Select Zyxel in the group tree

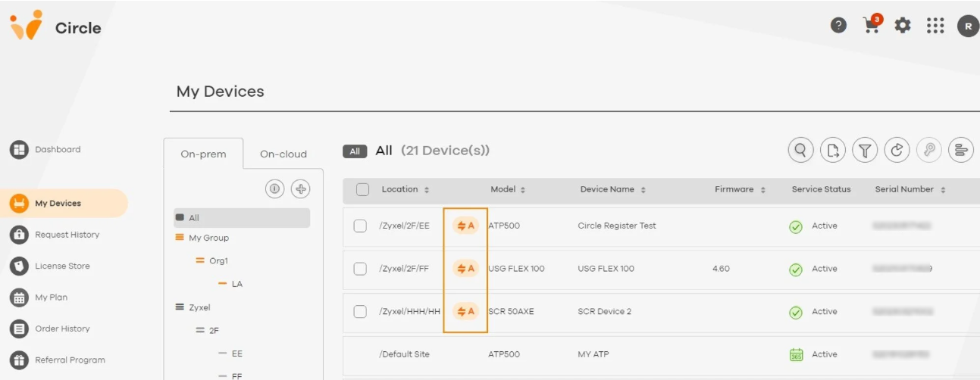[x=199, y=307]
